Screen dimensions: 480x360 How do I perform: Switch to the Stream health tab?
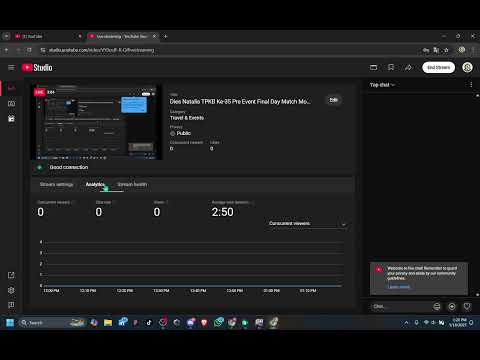pyautogui.click(x=132, y=184)
